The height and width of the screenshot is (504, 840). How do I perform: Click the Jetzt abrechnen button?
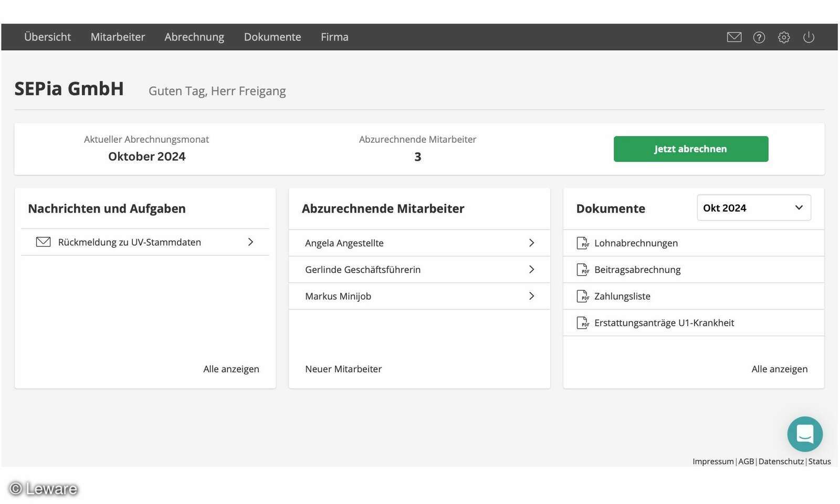(690, 149)
